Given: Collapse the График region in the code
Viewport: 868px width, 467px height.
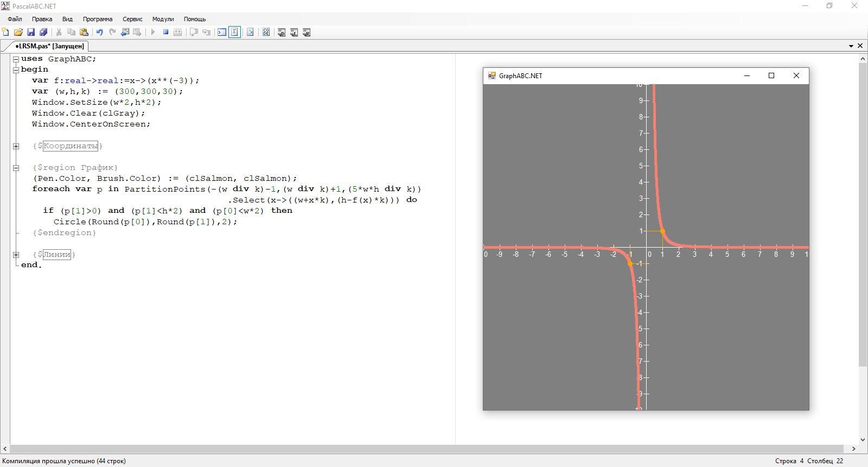Looking at the screenshot, I should 16,168.
